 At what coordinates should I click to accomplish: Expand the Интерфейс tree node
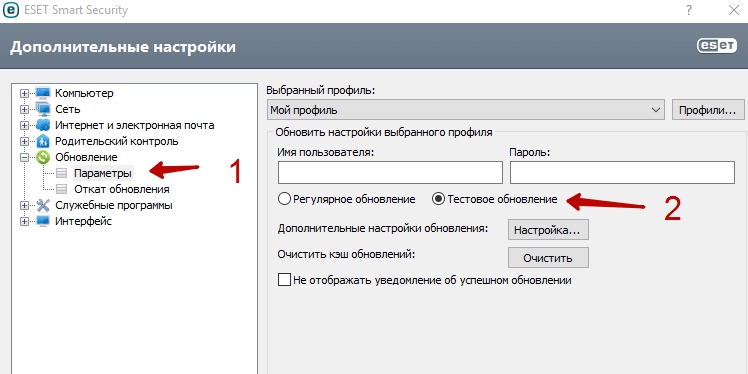(24, 221)
